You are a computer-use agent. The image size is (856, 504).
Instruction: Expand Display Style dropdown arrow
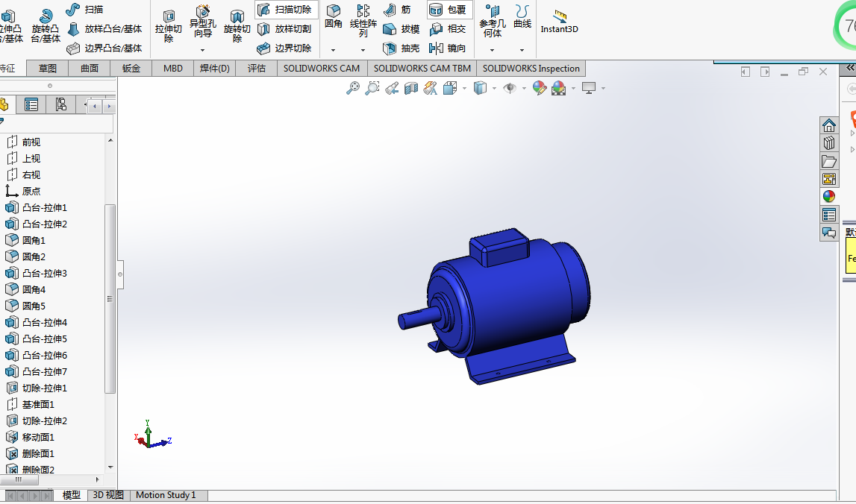[x=494, y=89]
